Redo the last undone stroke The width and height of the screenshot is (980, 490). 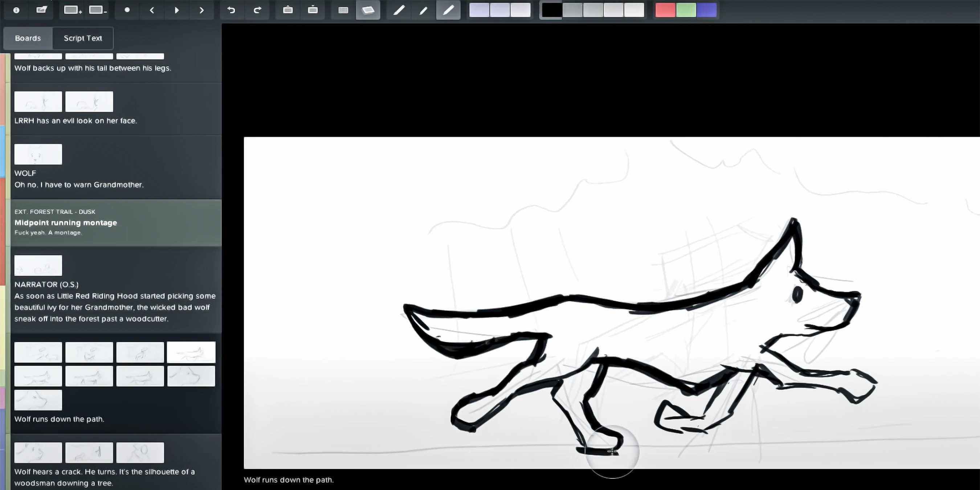tap(258, 10)
